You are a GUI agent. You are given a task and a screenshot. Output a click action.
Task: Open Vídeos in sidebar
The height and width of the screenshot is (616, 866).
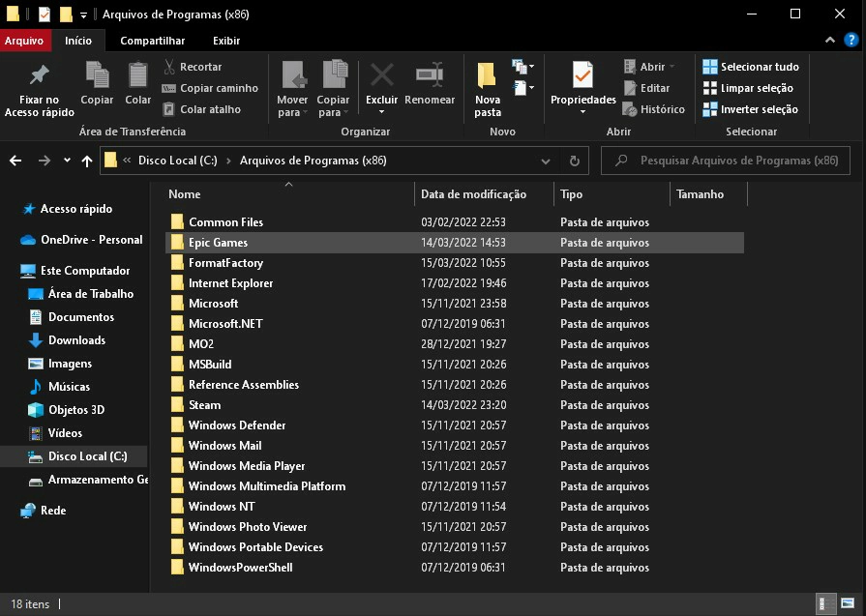click(x=56, y=432)
